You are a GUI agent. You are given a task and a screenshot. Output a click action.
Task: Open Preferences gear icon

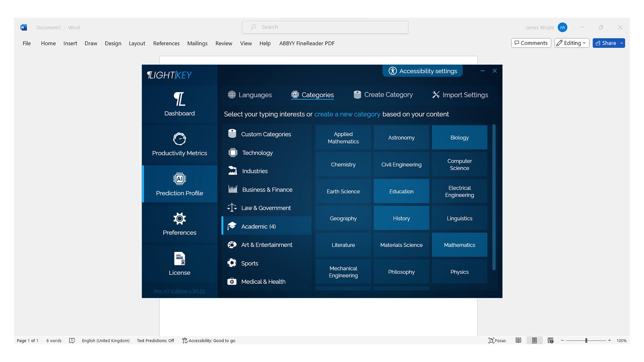click(x=179, y=219)
